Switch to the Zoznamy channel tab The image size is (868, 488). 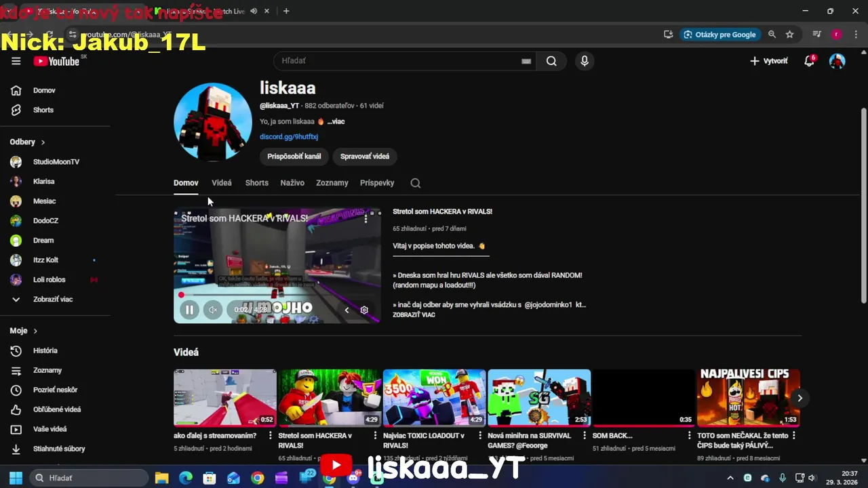(332, 183)
